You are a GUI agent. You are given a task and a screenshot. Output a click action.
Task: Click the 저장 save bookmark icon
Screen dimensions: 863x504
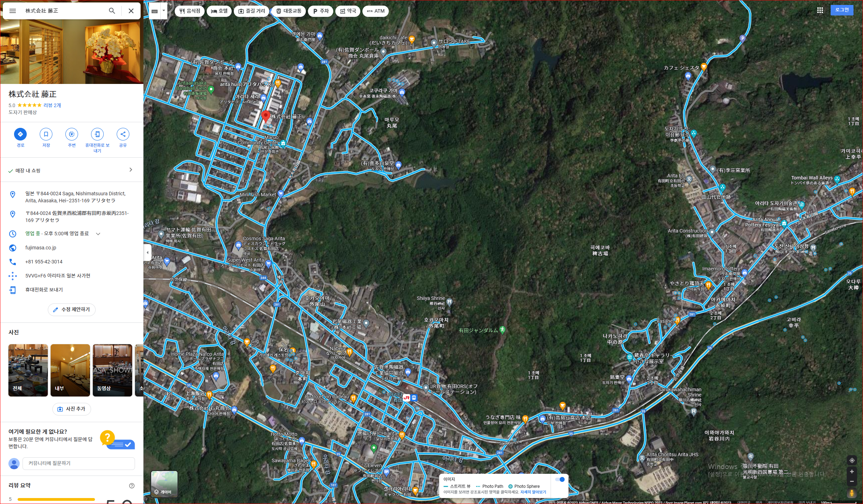tap(46, 134)
